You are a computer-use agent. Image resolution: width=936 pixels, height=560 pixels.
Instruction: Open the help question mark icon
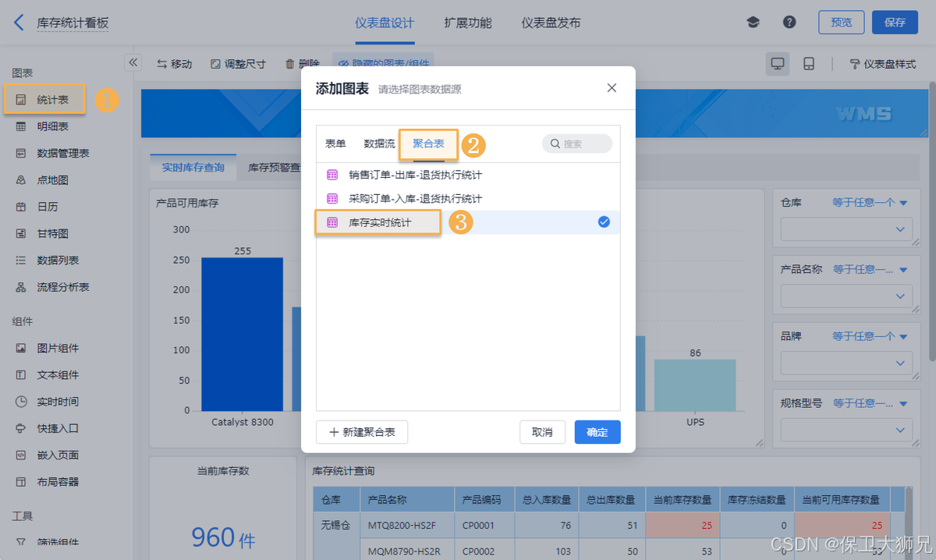pyautogui.click(x=789, y=23)
